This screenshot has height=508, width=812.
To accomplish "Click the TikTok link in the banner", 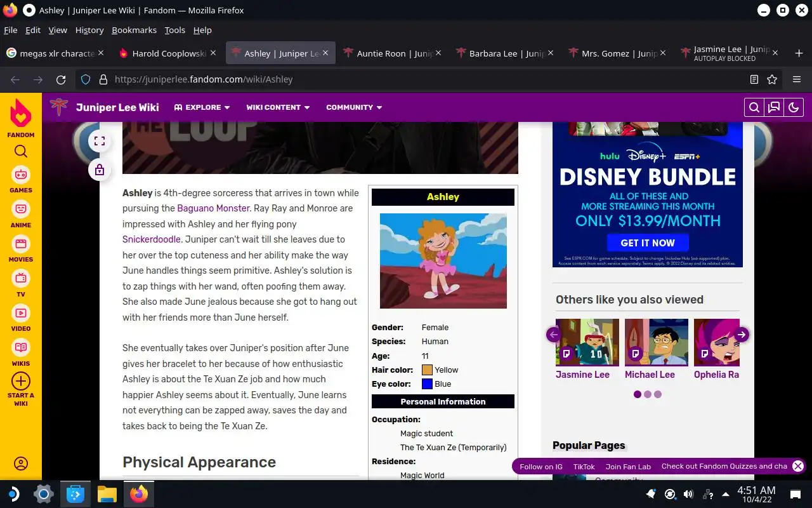I will [x=584, y=467].
